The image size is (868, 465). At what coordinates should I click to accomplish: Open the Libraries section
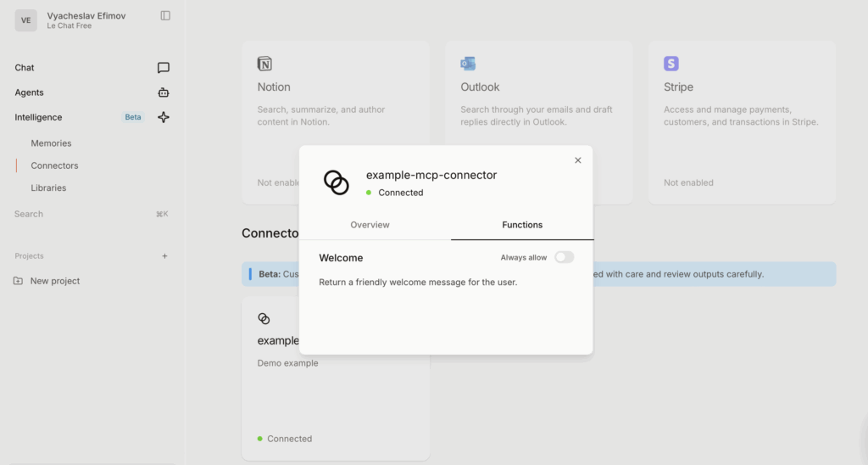click(x=48, y=188)
